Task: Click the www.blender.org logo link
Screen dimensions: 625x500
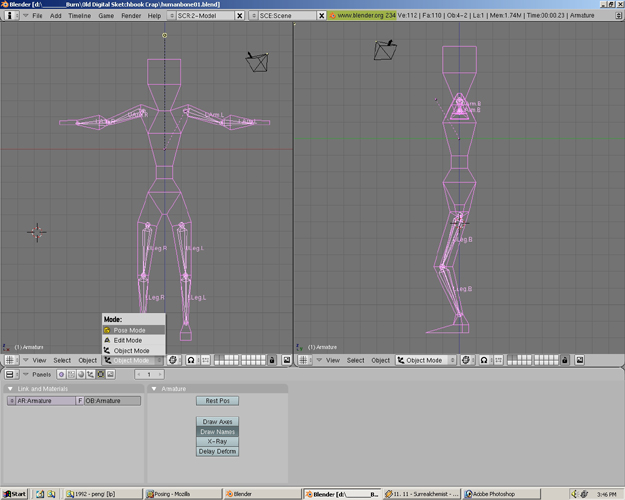Action: [x=362, y=15]
